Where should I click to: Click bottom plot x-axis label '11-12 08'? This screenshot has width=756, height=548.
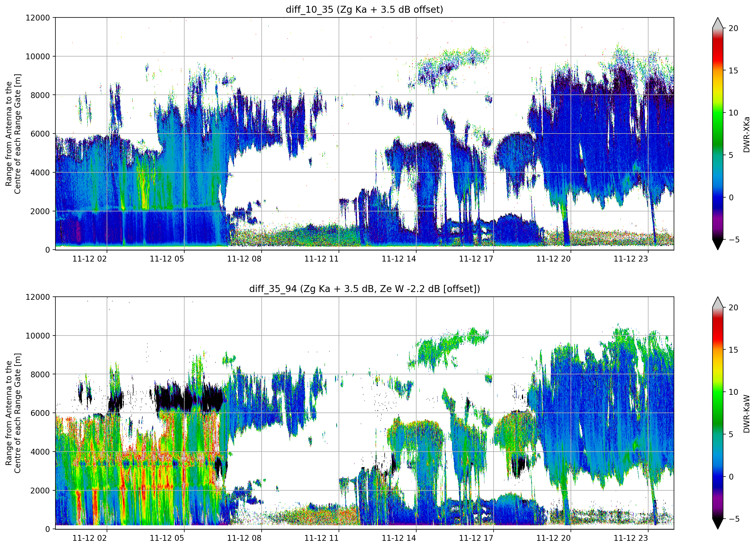tap(244, 538)
